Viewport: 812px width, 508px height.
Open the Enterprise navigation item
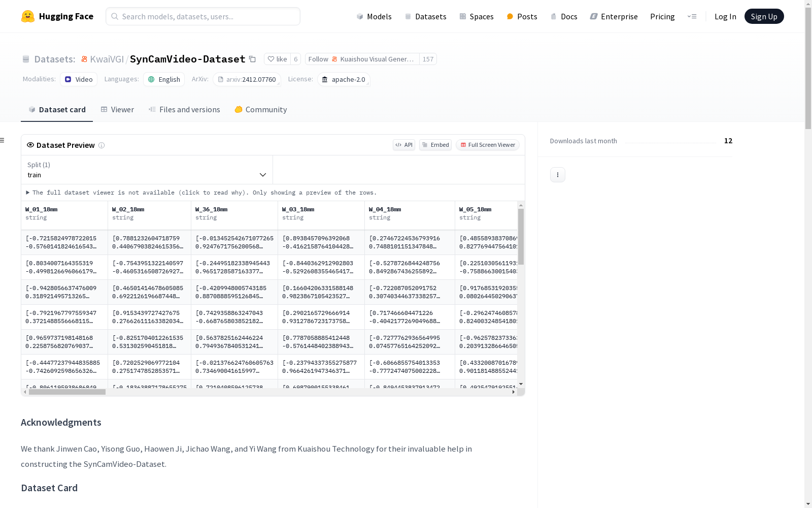(x=614, y=16)
